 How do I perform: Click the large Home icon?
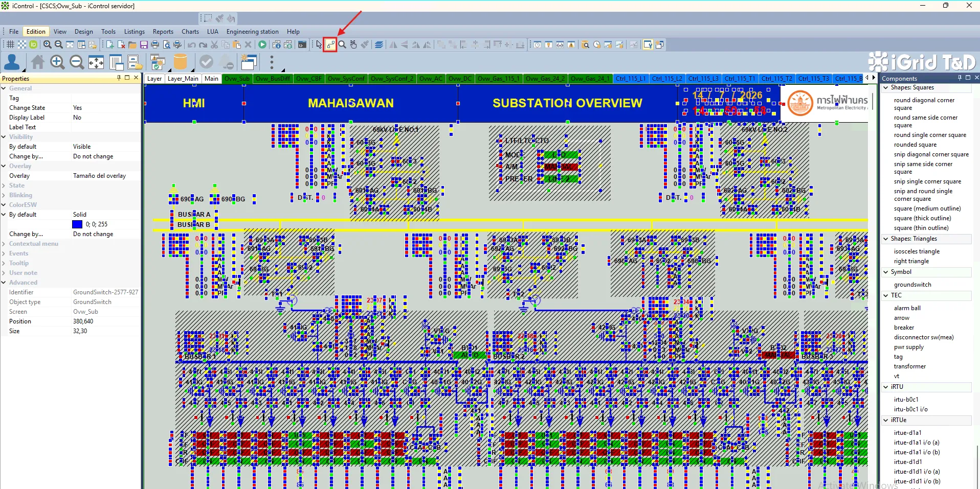click(x=38, y=62)
